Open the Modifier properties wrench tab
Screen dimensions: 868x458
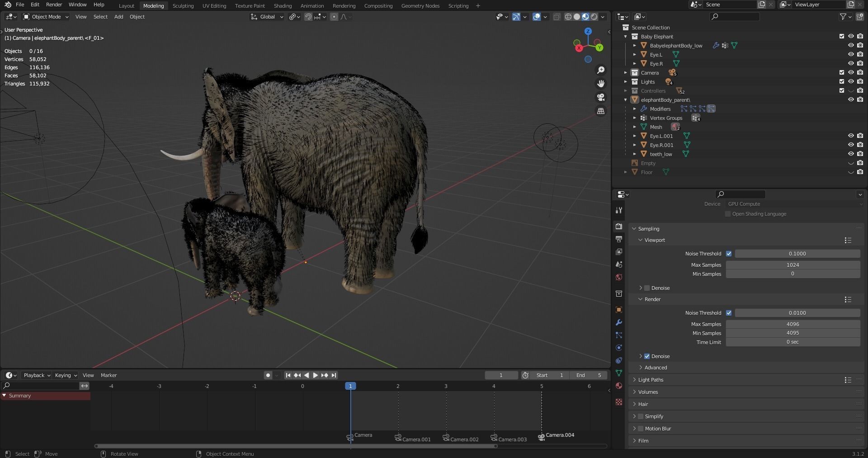coord(619,322)
